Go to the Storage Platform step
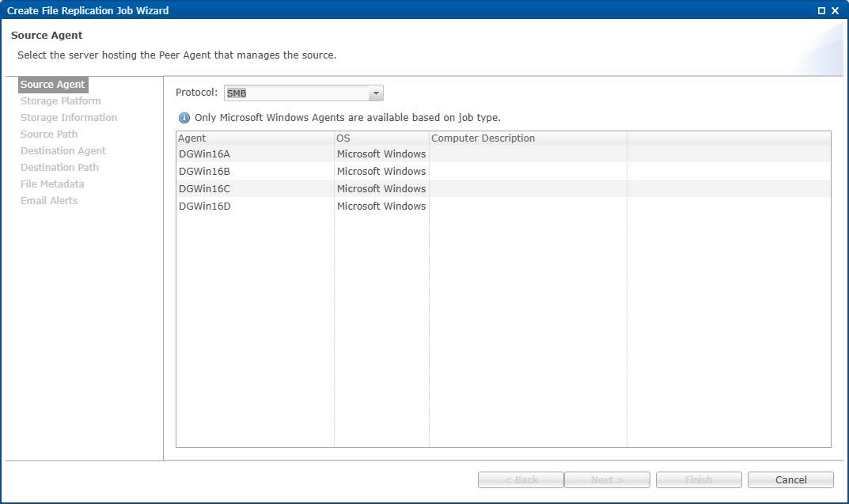Image resolution: width=849 pixels, height=504 pixels. pyautogui.click(x=61, y=101)
